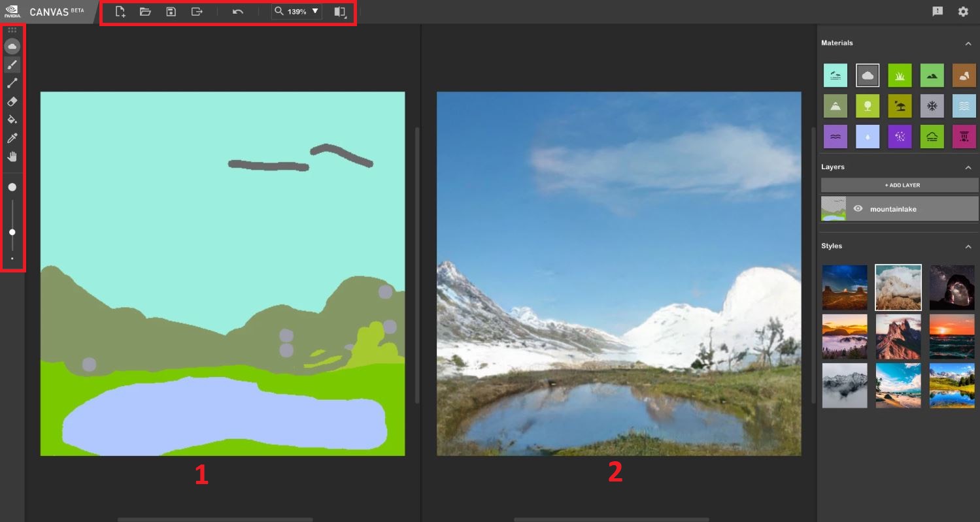
Task: Open a file using the folder icon
Action: pos(145,12)
